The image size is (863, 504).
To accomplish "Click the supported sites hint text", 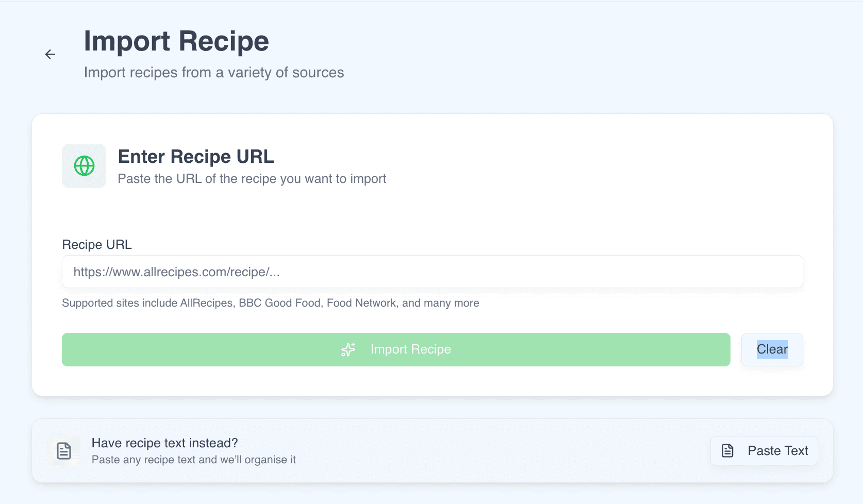I will pos(271,303).
